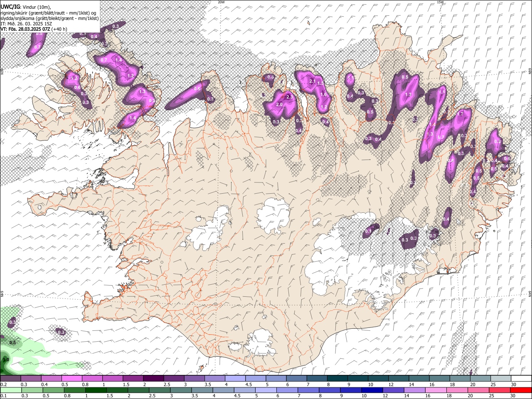Pick snow legend swatch between 18 and 20
The image size is (532, 399).
coord(460,378)
